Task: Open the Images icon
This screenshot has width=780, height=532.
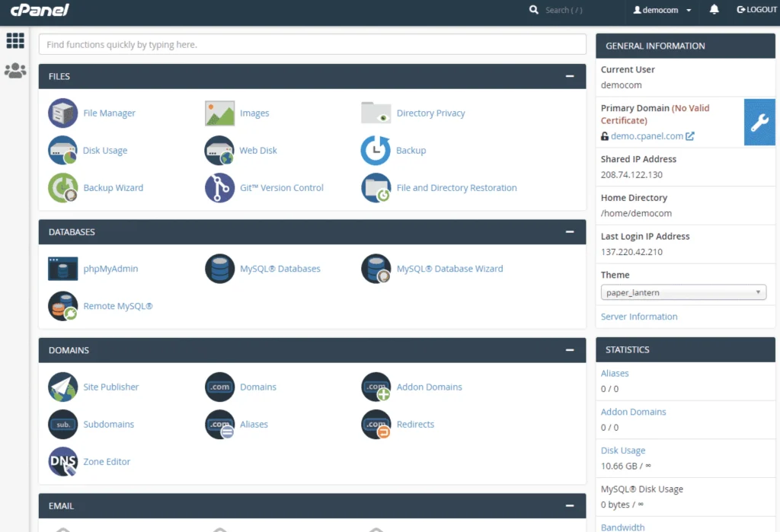Action: point(219,113)
